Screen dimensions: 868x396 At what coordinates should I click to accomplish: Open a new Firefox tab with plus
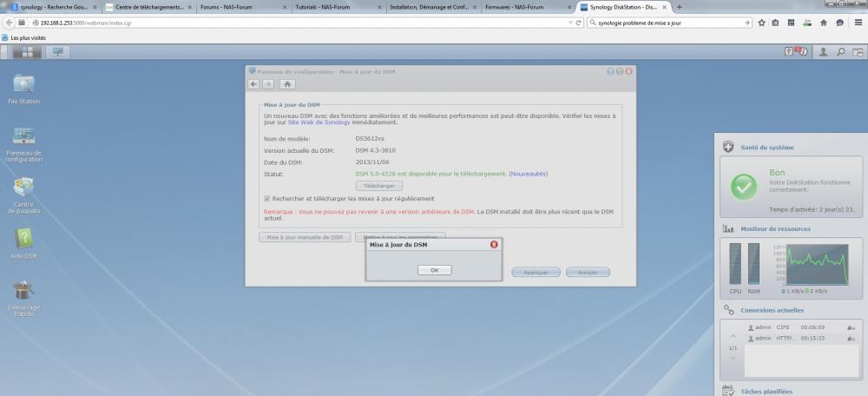680,7
